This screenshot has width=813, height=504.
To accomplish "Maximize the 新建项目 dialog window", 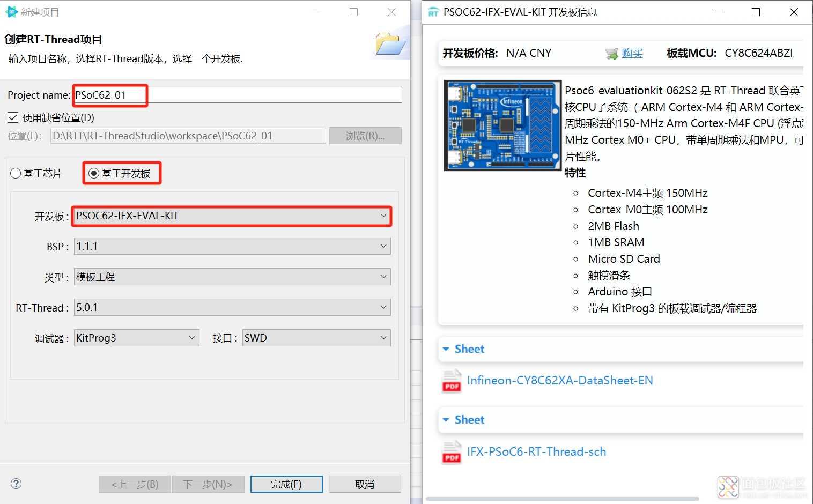I will click(353, 12).
